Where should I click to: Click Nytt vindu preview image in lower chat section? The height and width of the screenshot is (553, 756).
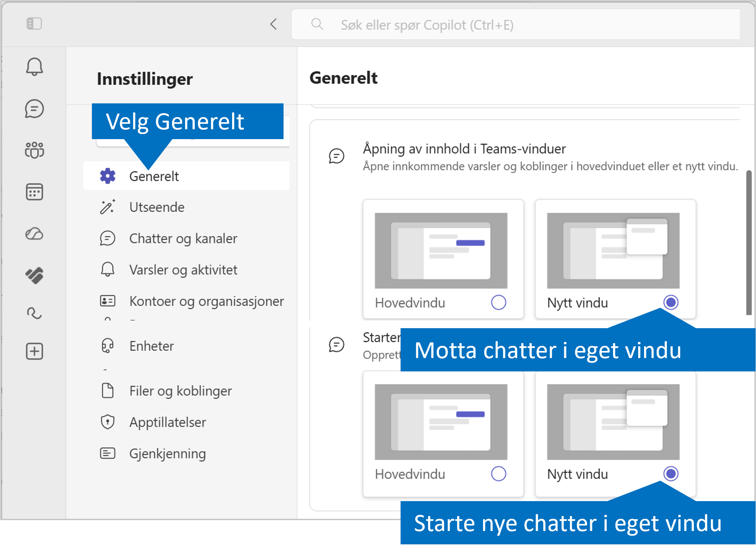click(x=613, y=422)
